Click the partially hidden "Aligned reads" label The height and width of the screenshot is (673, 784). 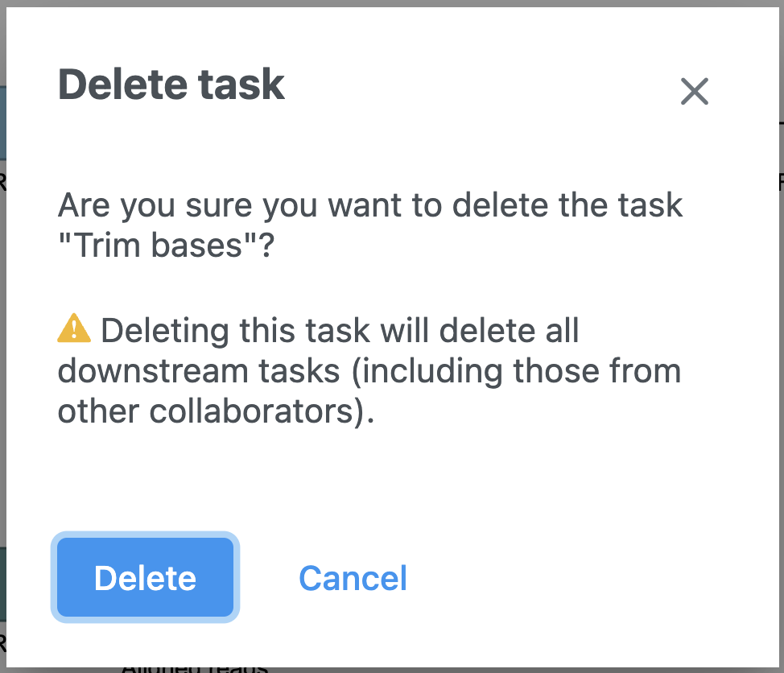193,667
